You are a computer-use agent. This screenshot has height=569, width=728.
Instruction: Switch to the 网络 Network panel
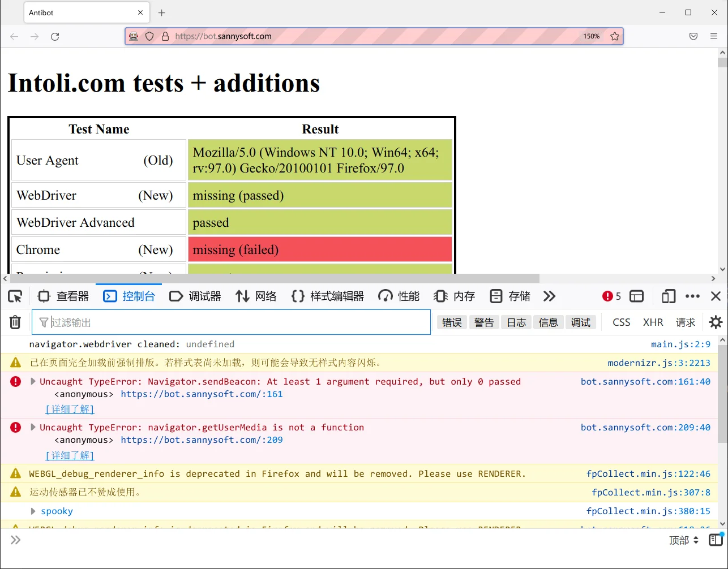(256, 296)
